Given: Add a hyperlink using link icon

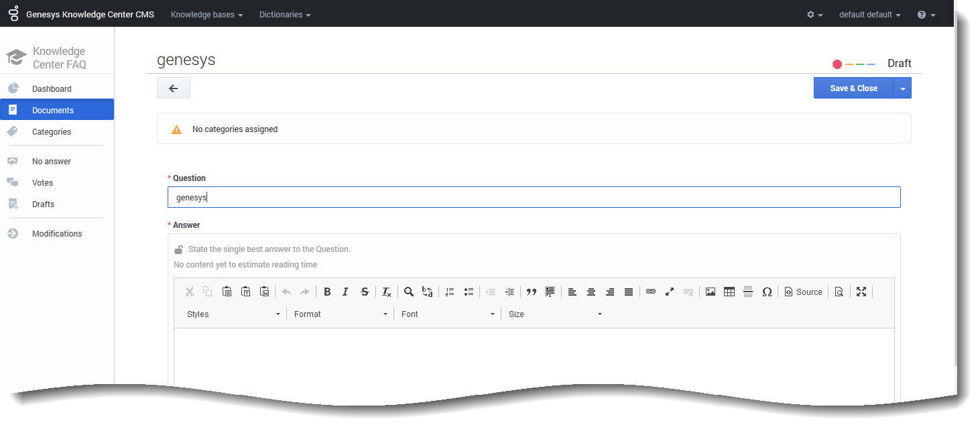Looking at the screenshot, I should (650, 292).
